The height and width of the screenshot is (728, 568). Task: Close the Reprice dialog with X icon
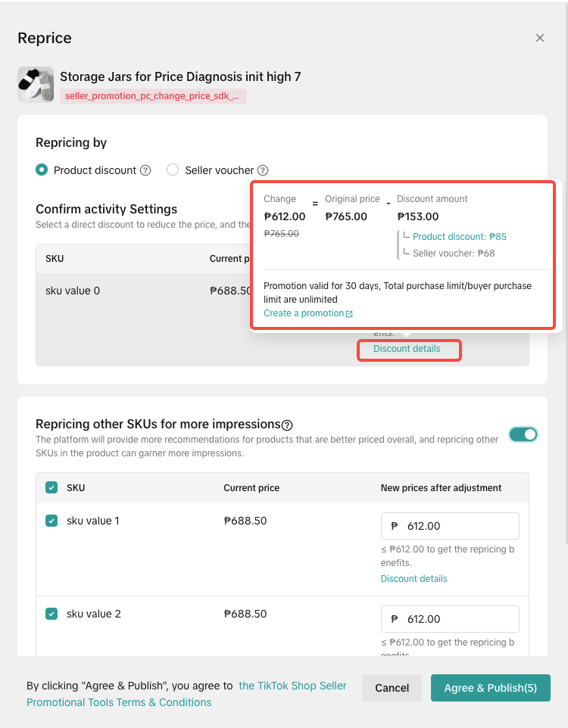(x=540, y=38)
